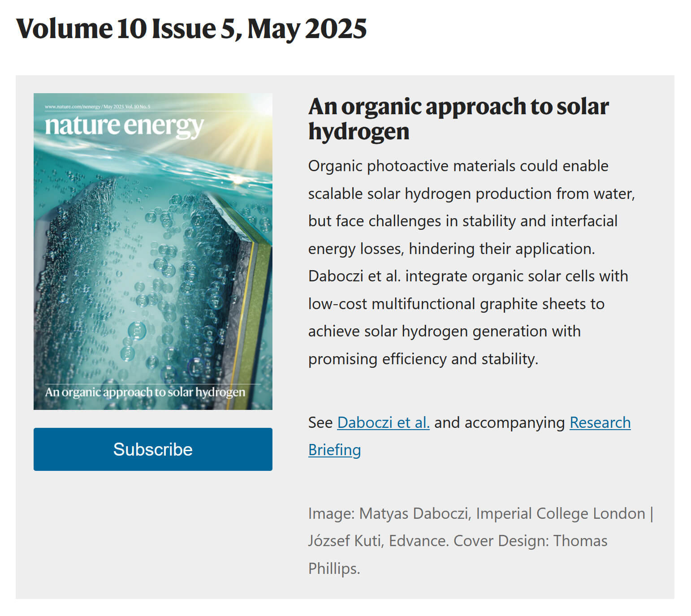Click the nature.com URL line on cover
This screenshot has height=616, width=691.
coord(98,107)
